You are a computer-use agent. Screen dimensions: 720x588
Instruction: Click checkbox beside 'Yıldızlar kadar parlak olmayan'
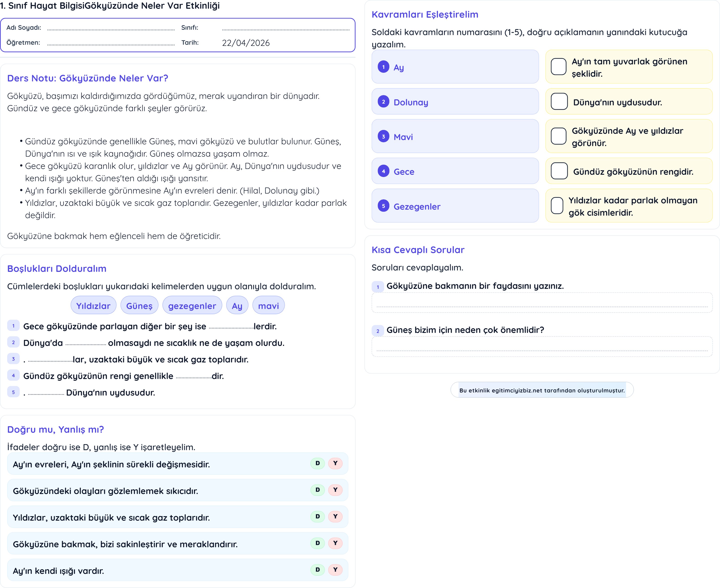pyautogui.click(x=557, y=206)
